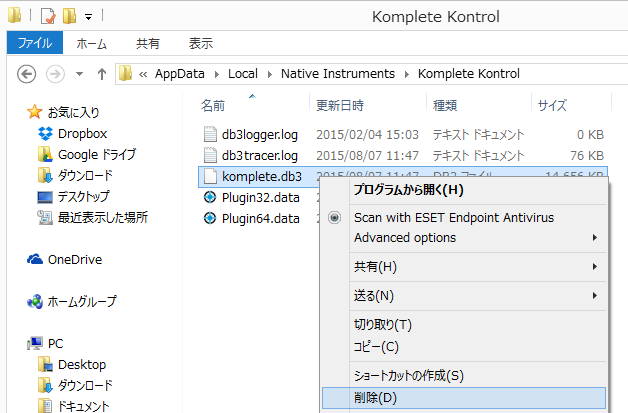Select OneDrive in the navigation pane
This screenshot has height=413, width=628.
pyautogui.click(x=75, y=260)
